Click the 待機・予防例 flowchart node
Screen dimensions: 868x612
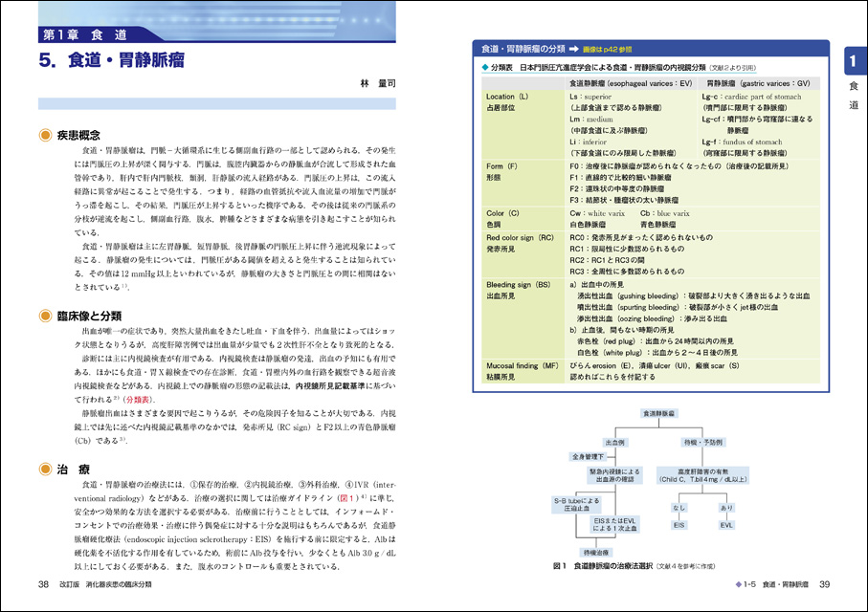(701, 442)
